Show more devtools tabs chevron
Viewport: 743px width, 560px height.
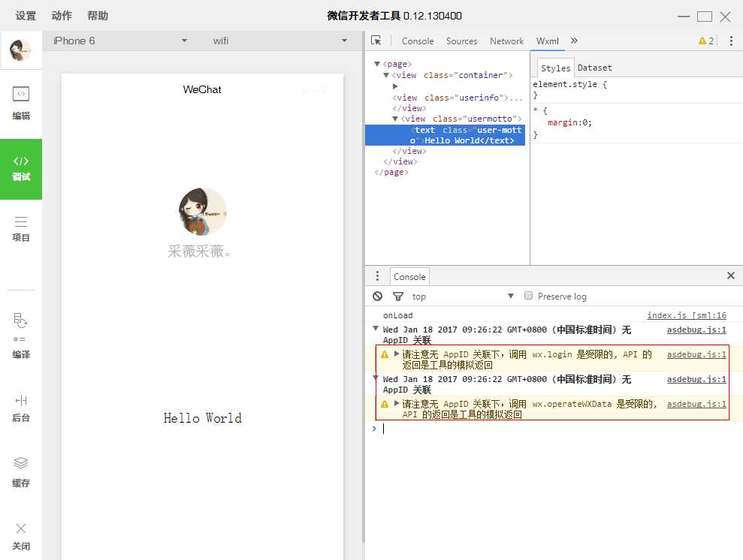574,41
